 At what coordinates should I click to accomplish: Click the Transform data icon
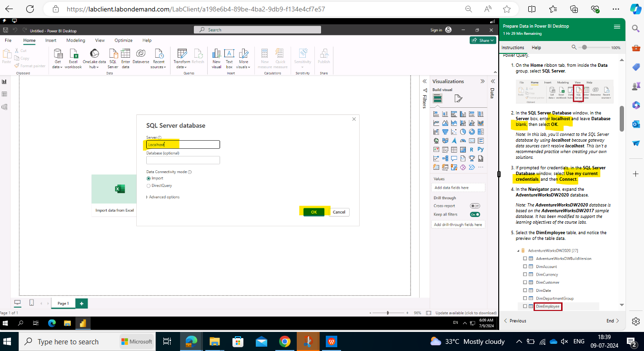[x=181, y=53]
